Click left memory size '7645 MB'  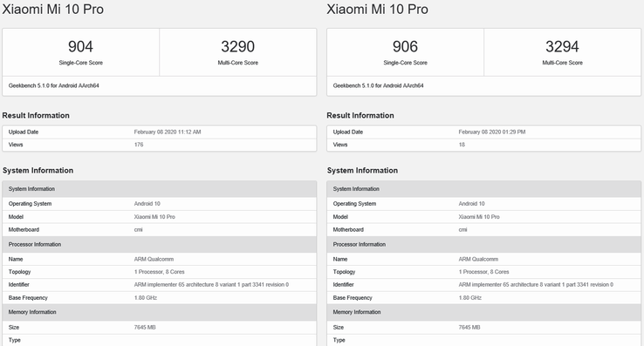145,327
